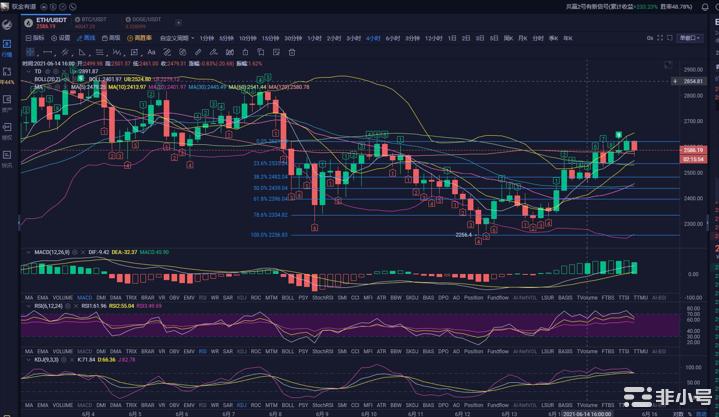Switch to the BTC/USDT tab

(x=92, y=22)
